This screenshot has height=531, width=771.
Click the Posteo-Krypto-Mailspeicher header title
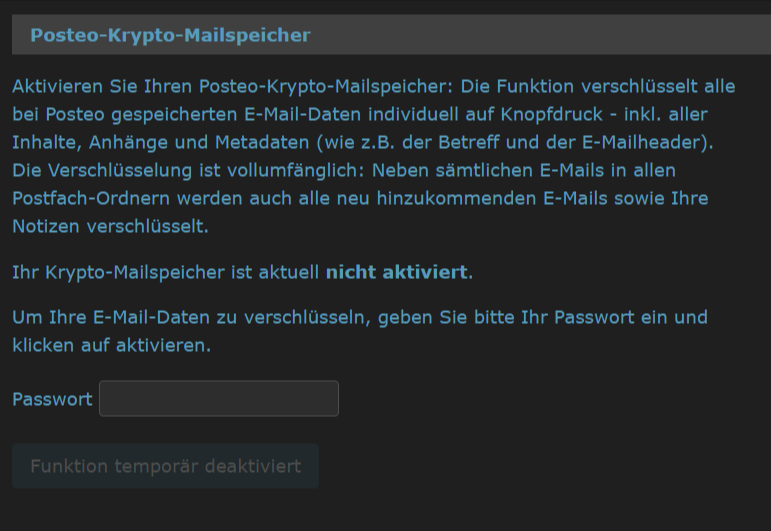170,36
